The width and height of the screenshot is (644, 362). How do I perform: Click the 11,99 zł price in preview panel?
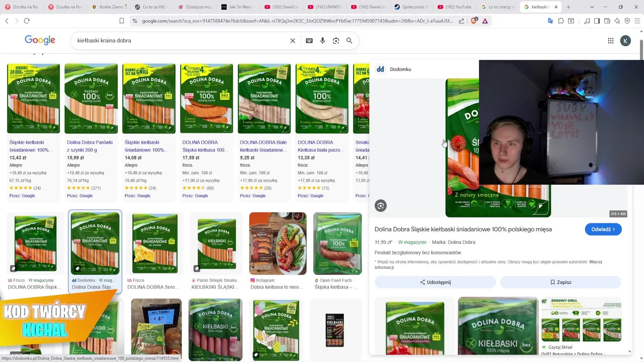click(x=383, y=242)
